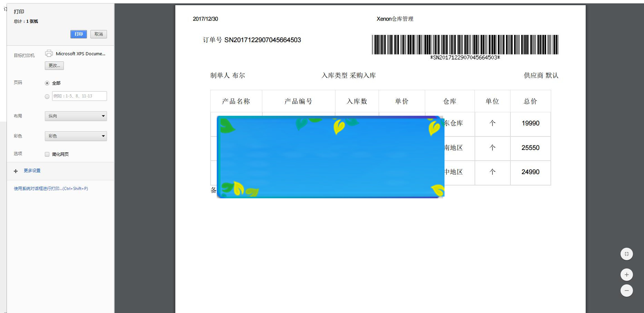Zoom in on the print preview

click(x=627, y=275)
